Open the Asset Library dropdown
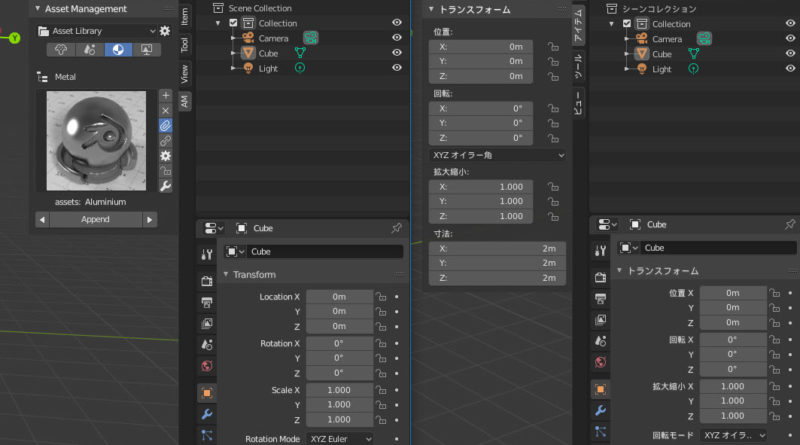This screenshot has height=445, width=800. (x=96, y=31)
